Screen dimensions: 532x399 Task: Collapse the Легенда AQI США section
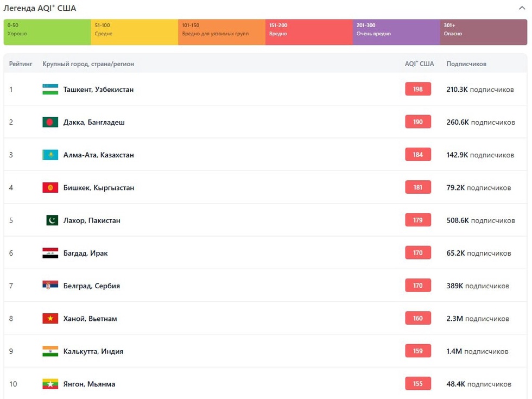pos(522,8)
